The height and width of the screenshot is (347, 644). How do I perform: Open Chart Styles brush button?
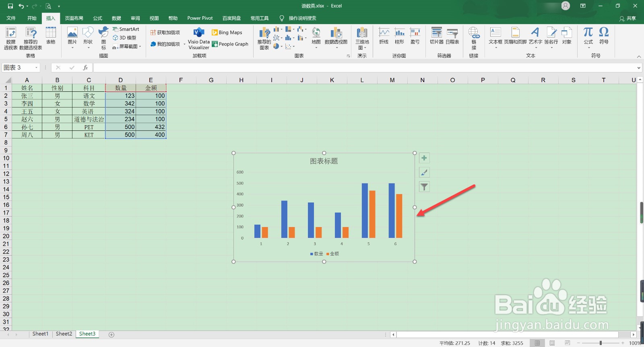(424, 172)
